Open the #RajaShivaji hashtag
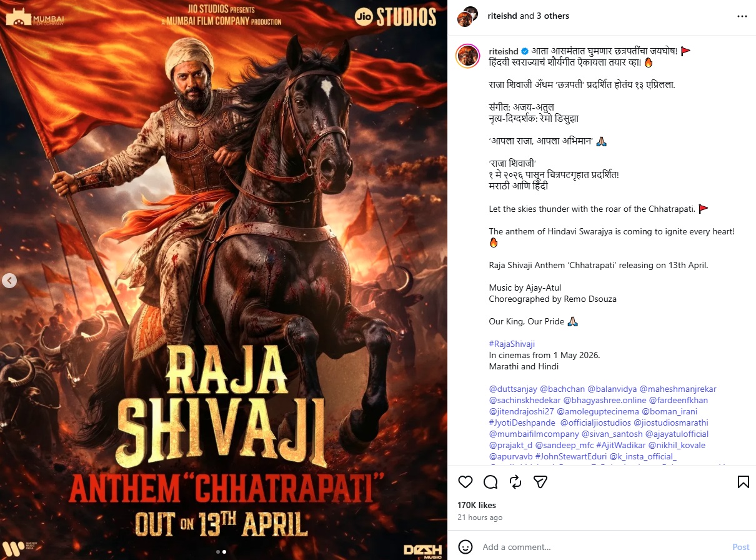The width and height of the screenshot is (756, 560). coord(512,344)
